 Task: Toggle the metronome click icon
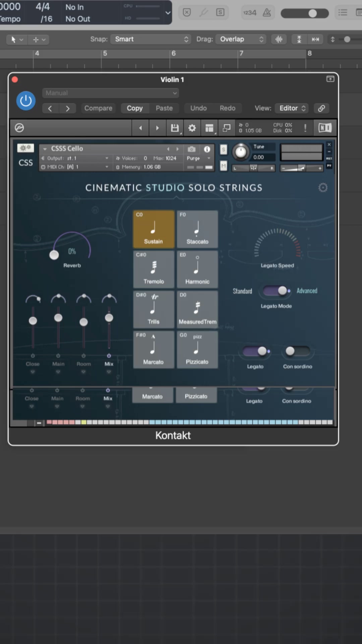coord(267,13)
